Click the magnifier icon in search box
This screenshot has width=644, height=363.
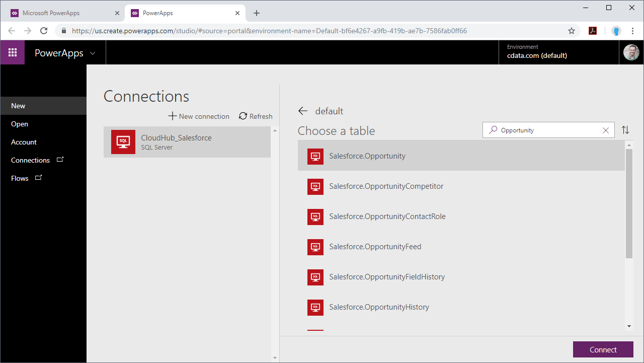pos(493,130)
